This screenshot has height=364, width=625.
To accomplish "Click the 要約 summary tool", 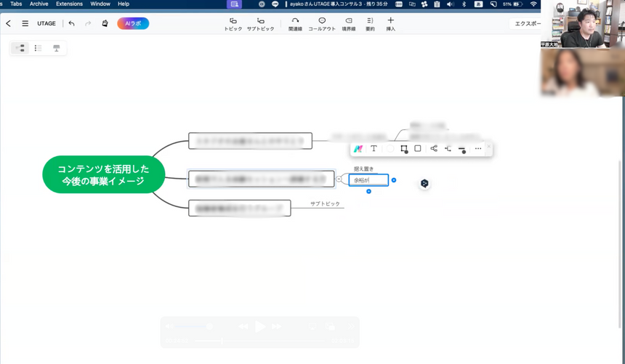I will 370,23.
